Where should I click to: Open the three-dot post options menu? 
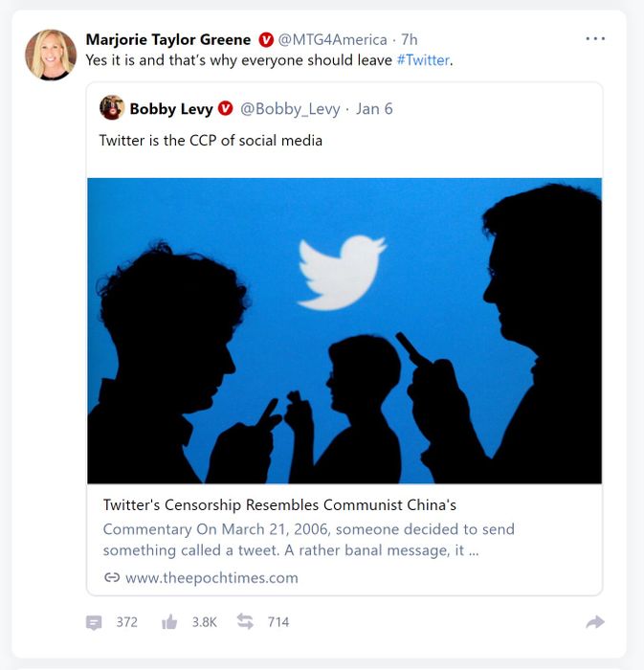click(595, 39)
